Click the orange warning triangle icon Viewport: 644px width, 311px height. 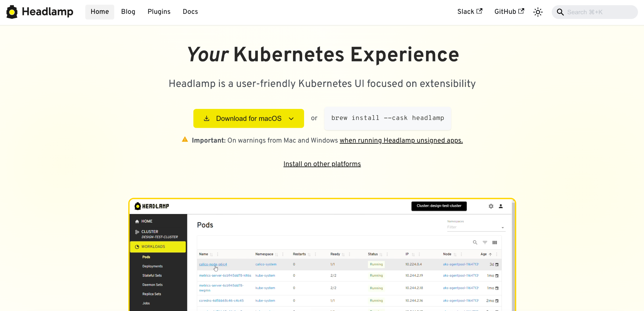[x=185, y=139]
